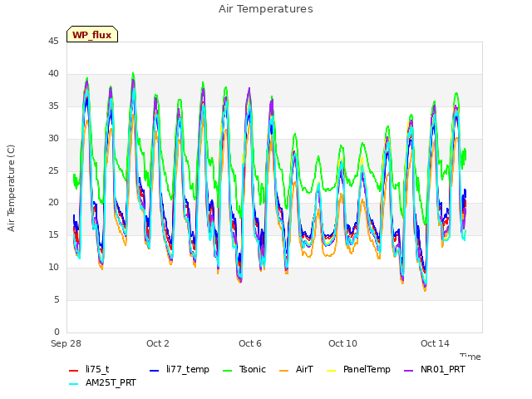Click the Time x-axis title
This screenshot has height=399, width=532.
point(470,357)
